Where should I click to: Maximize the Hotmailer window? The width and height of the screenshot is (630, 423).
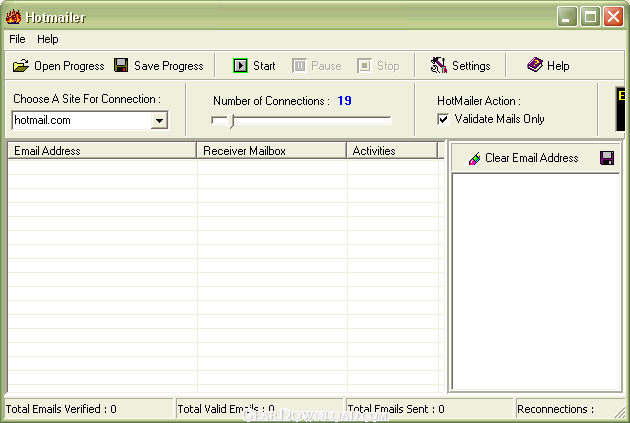[x=590, y=17]
